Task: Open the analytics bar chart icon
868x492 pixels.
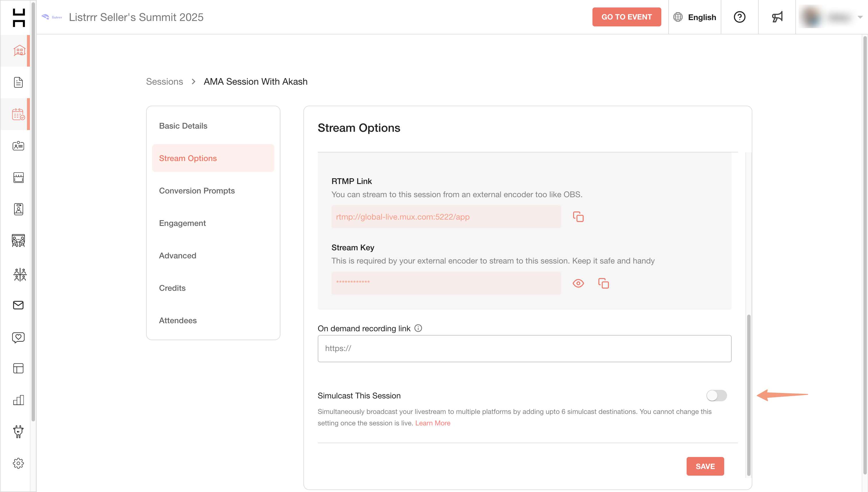Action: coord(18,400)
